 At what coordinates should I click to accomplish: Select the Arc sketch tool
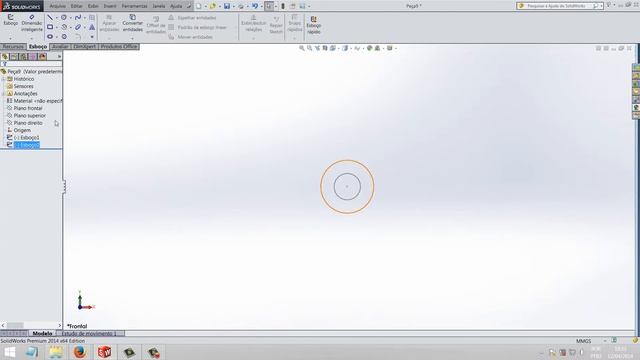[64, 27]
